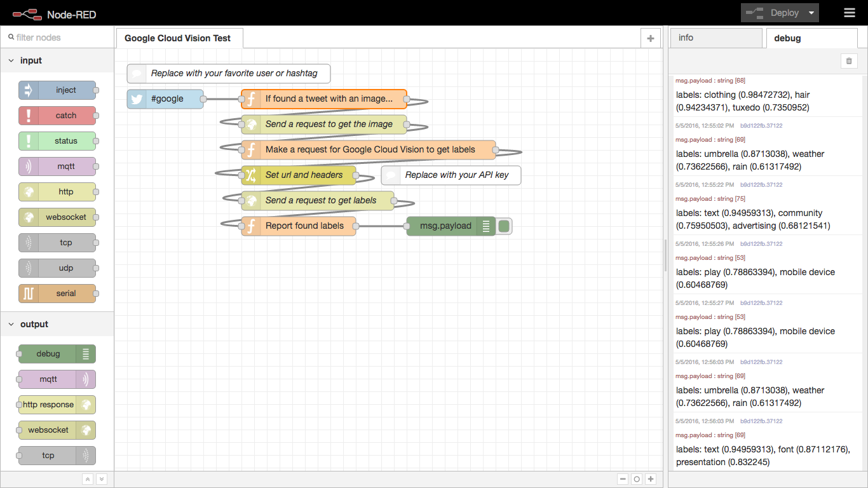Viewport: 868px width, 488px height.
Task: Collapse the input palette section
Action: (x=10, y=60)
